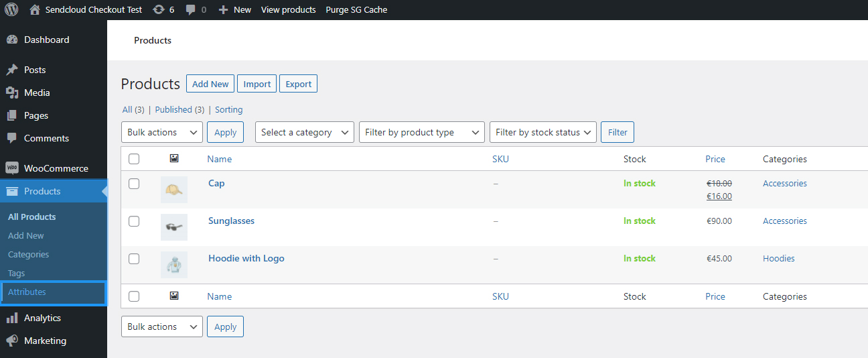The height and width of the screenshot is (358, 868).
Task: Click Purge SG Cache in admin bar
Action: coord(356,10)
